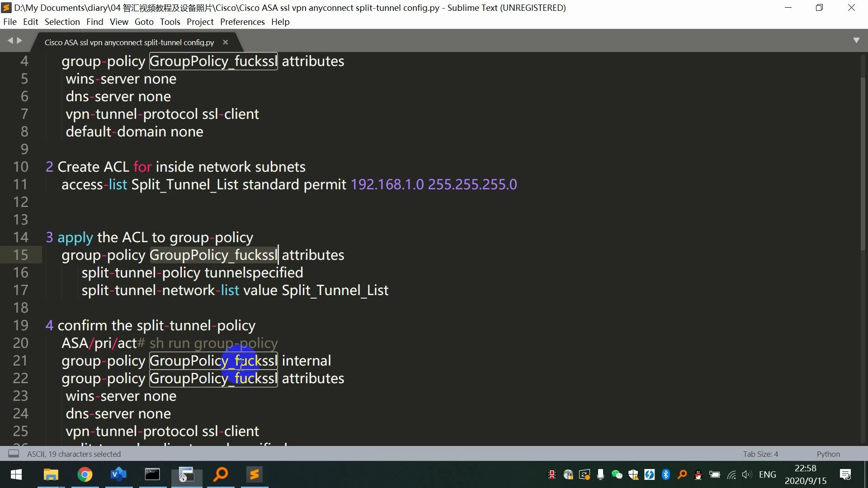Open Windows Security shield tray icon
This screenshot has height=488, width=868.
coord(633,474)
